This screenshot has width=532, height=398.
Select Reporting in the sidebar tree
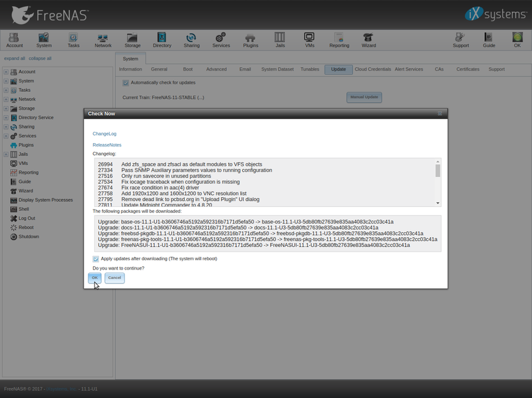click(x=28, y=172)
